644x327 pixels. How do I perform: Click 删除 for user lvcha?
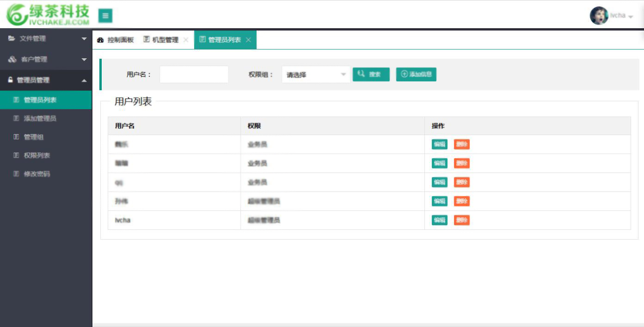(462, 220)
